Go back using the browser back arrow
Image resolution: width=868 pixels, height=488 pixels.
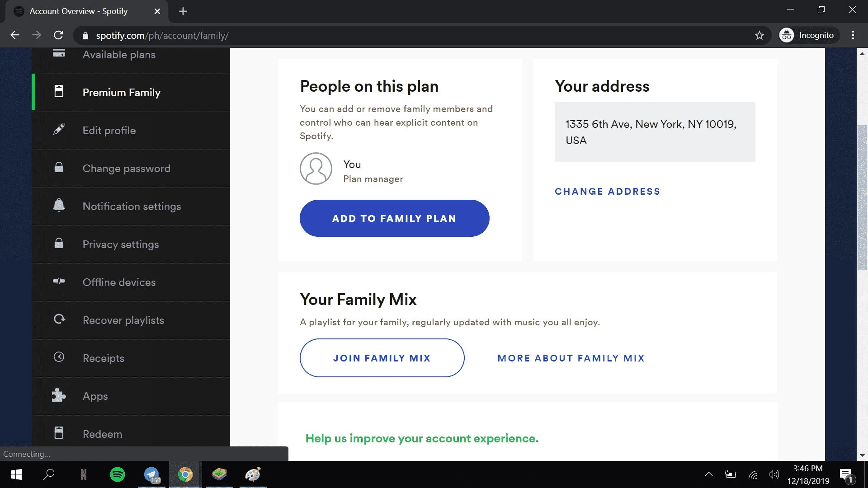click(x=15, y=35)
